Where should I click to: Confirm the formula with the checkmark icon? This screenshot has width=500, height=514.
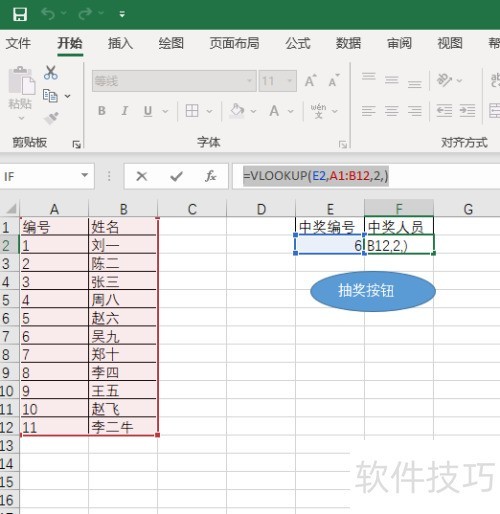tap(176, 176)
